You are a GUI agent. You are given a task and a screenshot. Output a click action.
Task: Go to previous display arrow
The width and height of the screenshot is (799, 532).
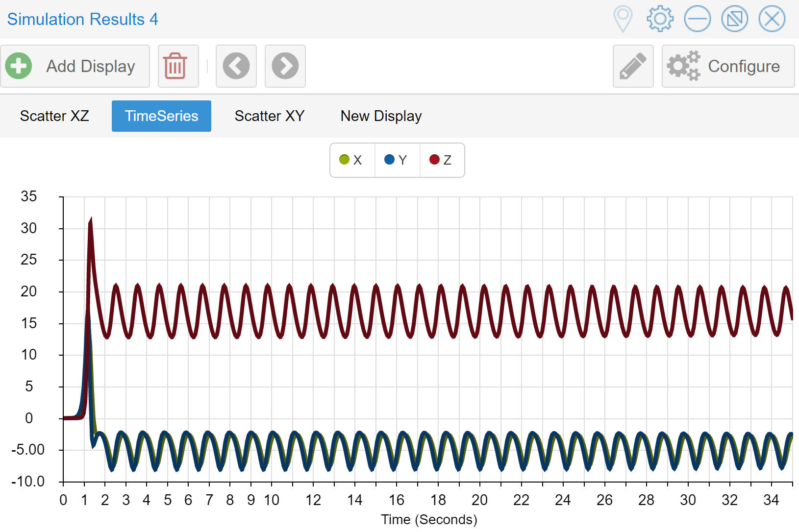tap(236, 66)
